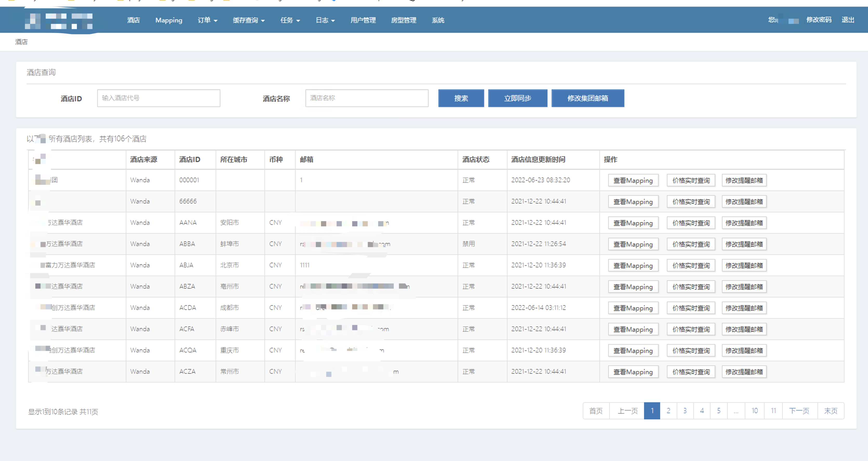Viewport: 868px width, 461px height.
Task: Expand the 缓存查询 dropdown menu
Action: coord(249,20)
